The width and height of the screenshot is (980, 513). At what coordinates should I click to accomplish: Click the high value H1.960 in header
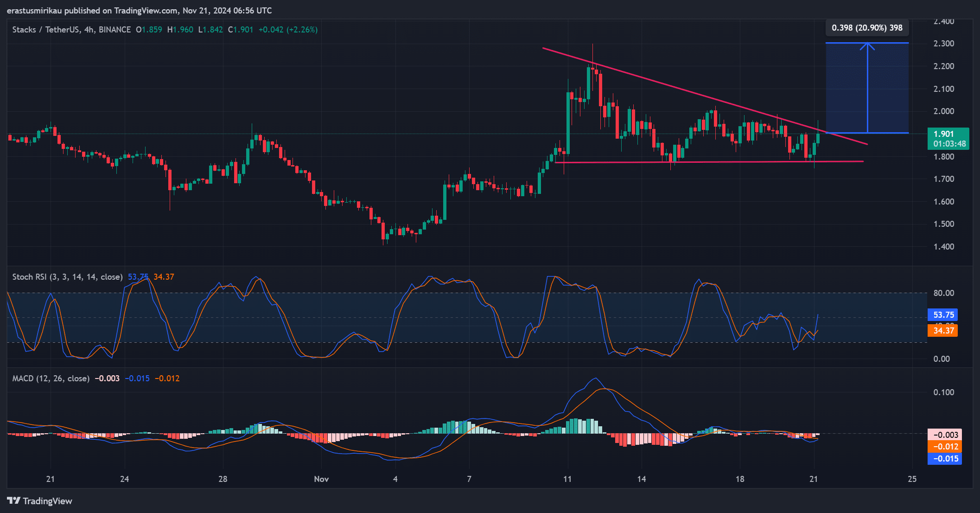coord(180,30)
